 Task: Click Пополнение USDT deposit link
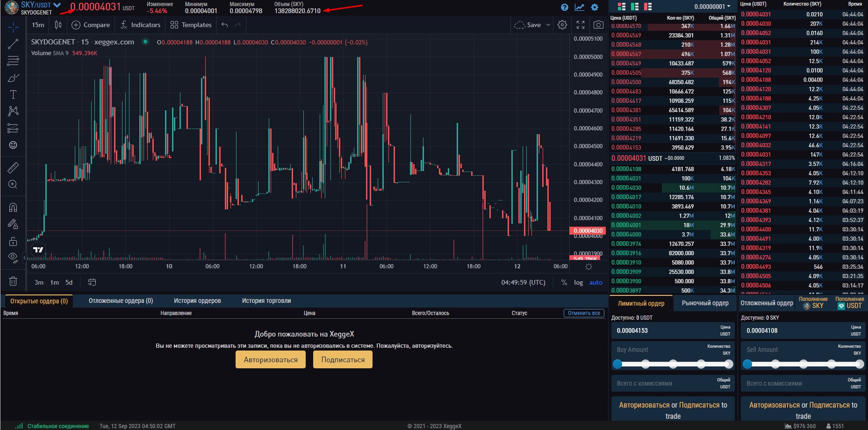click(x=850, y=303)
